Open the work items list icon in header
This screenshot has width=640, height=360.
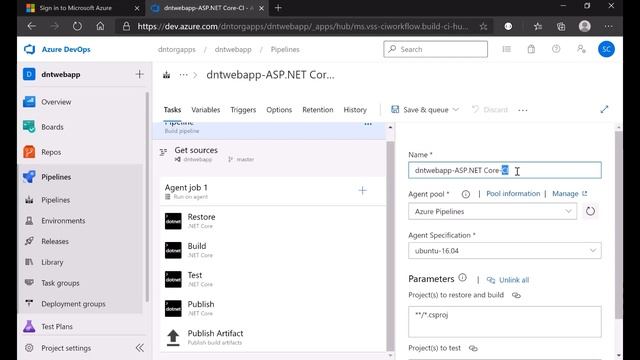click(507, 49)
